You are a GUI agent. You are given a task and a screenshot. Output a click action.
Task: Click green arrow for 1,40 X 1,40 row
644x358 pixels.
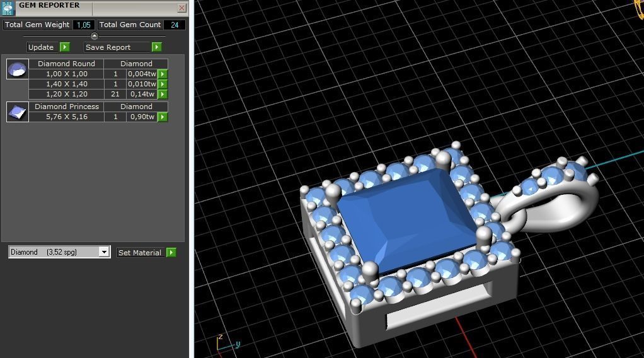[163, 84]
